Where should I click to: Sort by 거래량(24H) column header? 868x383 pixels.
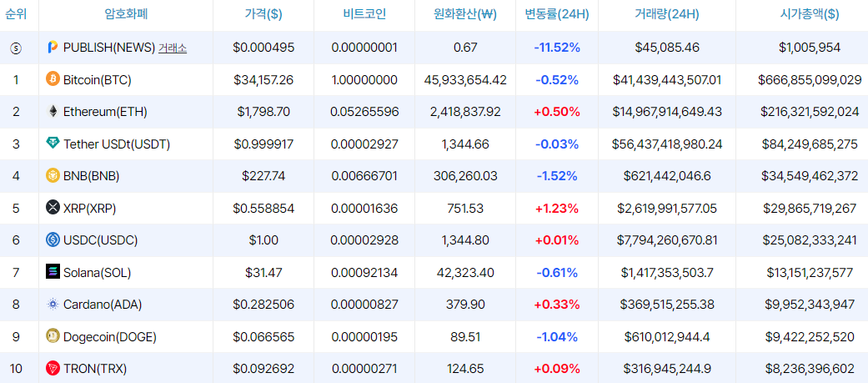(667, 14)
